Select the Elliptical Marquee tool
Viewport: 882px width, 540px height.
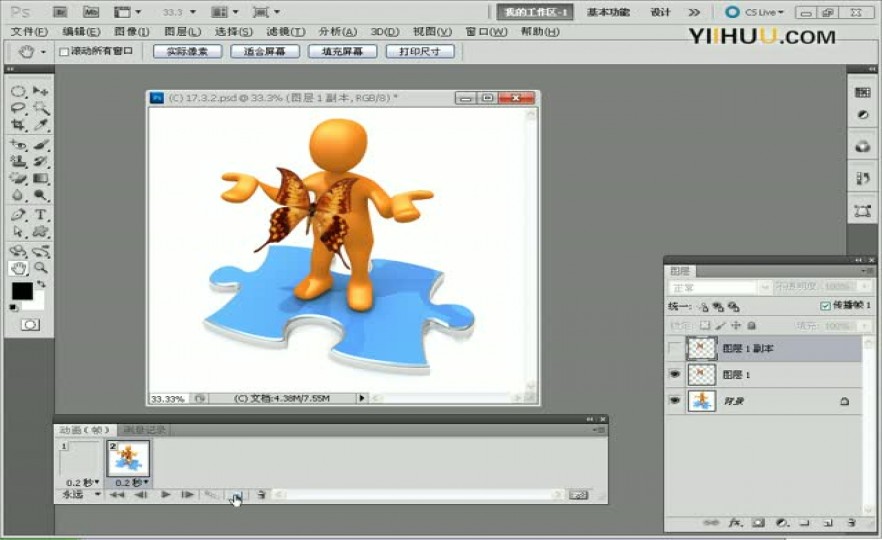click(x=18, y=91)
